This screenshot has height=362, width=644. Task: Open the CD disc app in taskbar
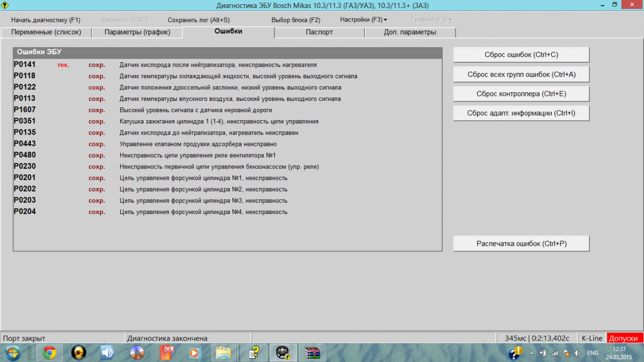coord(137,352)
